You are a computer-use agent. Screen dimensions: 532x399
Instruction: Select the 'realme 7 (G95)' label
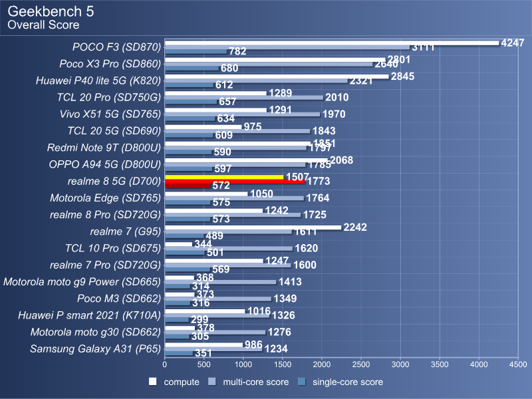pyautogui.click(x=126, y=231)
